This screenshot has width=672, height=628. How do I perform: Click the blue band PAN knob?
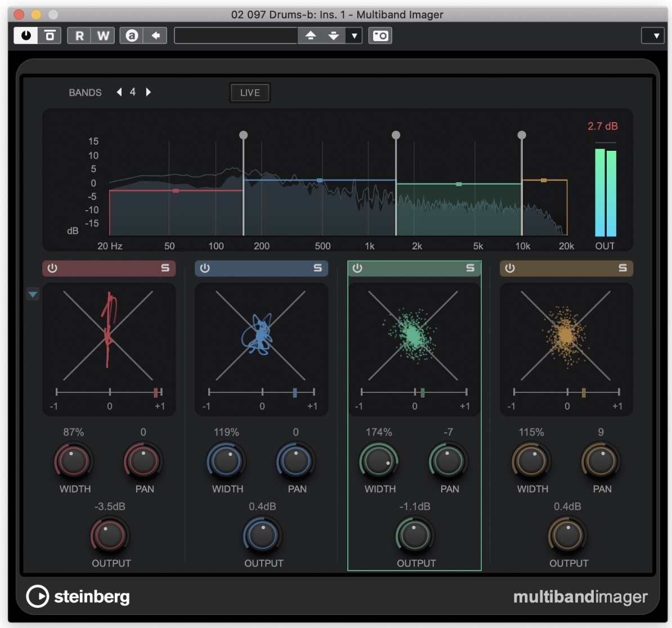295,461
